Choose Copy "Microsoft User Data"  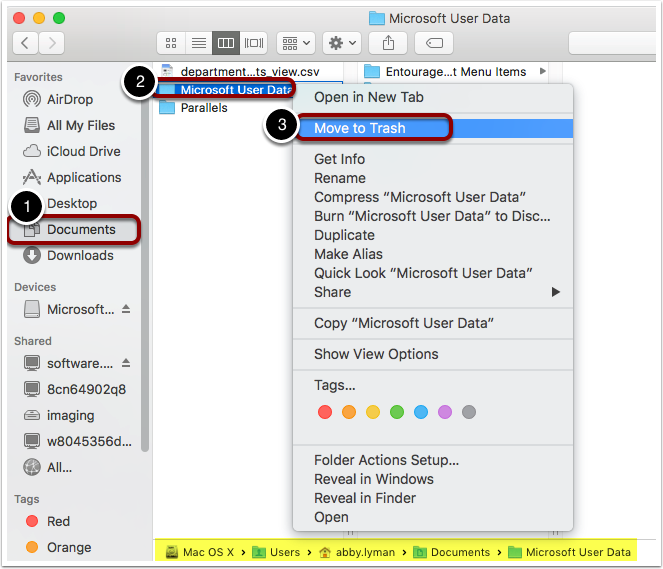(433, 323)
